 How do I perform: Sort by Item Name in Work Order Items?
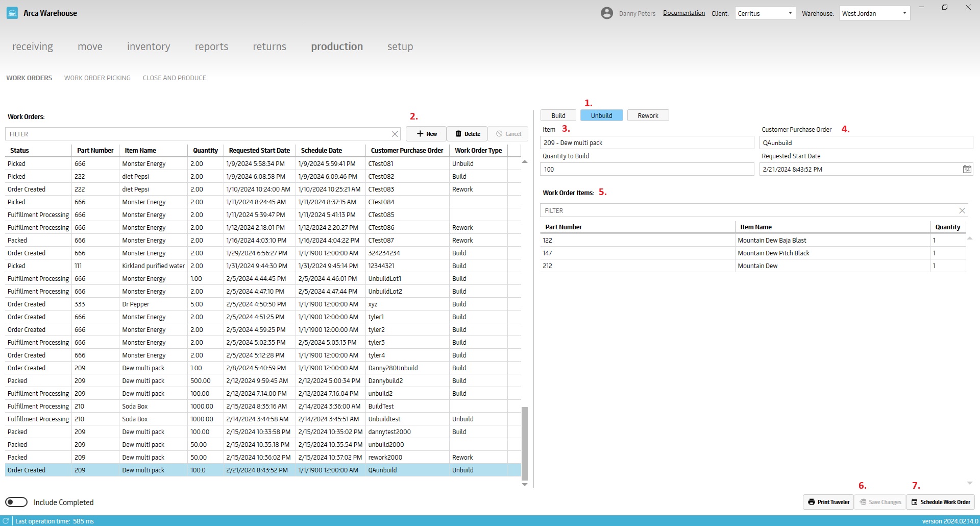832,227
